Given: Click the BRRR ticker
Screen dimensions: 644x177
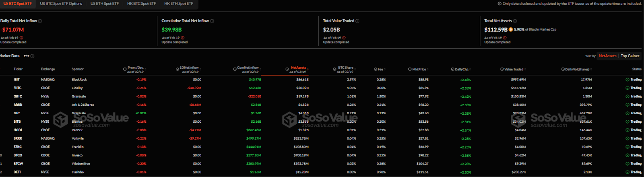Looking at the screenshot, I should 18,138.
